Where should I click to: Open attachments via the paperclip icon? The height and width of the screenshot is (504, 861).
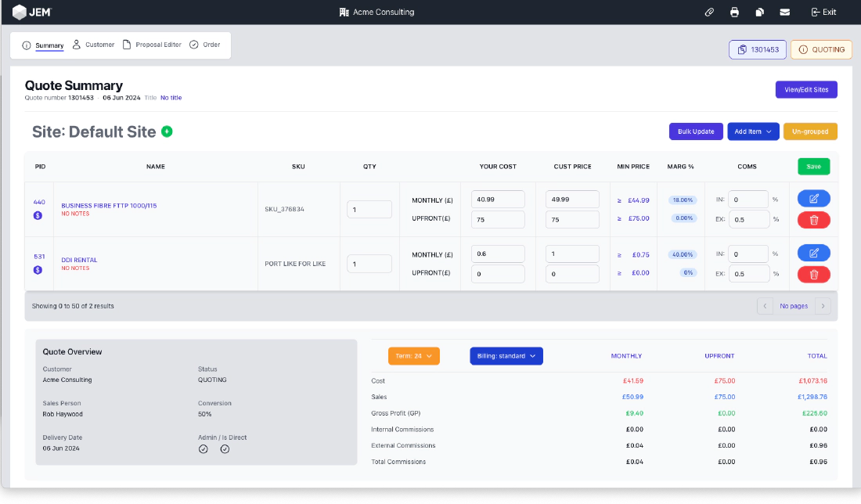pos(709,12)
